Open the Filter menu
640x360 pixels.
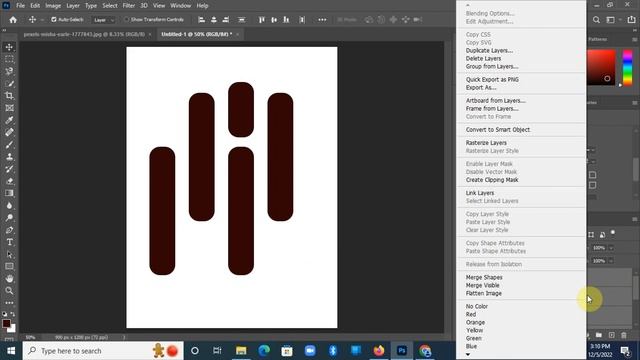click(x=129, y=6)
